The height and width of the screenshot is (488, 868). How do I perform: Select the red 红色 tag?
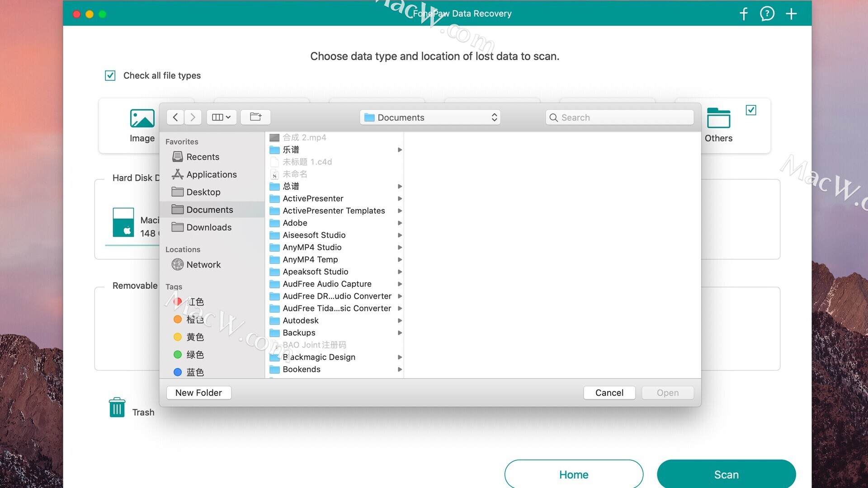(212, 302)
